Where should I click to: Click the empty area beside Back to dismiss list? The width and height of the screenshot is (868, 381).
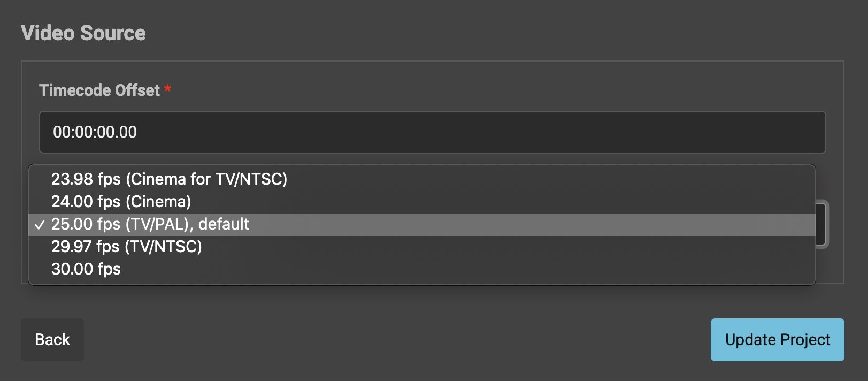(396, 340)
